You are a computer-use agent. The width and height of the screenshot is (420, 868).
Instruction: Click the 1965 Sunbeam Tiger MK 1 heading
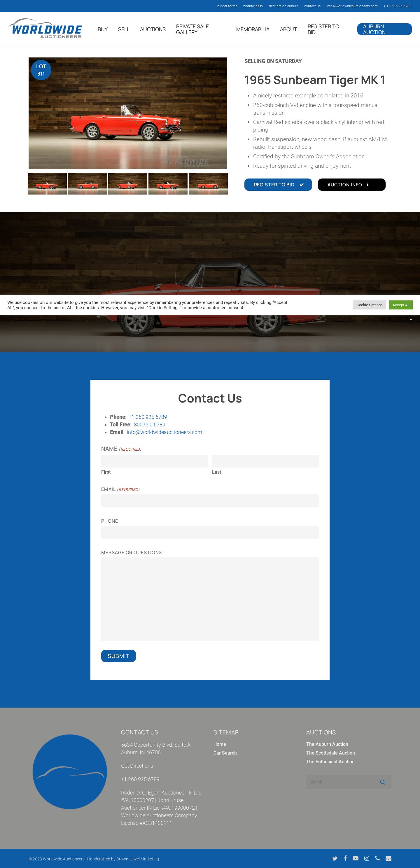point(314,80)
